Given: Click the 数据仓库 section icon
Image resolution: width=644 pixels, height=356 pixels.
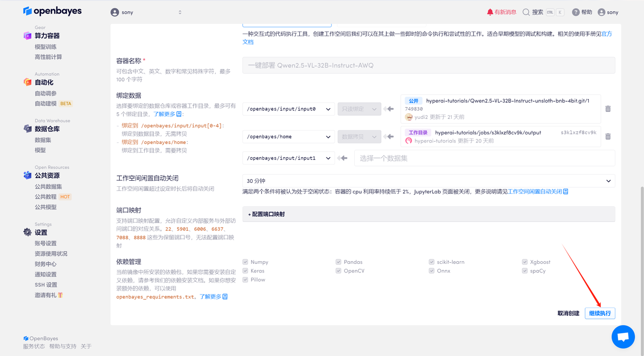Looking at the screenshot, I should coord(28,129).
